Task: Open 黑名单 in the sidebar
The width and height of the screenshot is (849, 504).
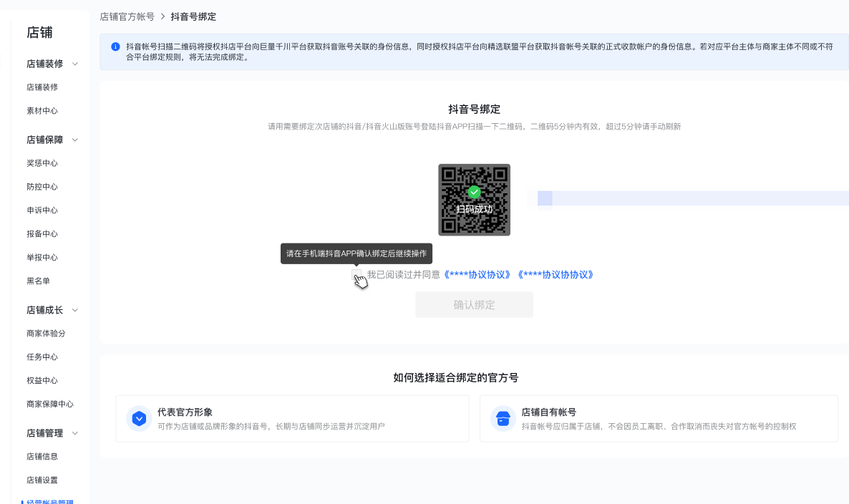Action: click(x=38, y=281)
